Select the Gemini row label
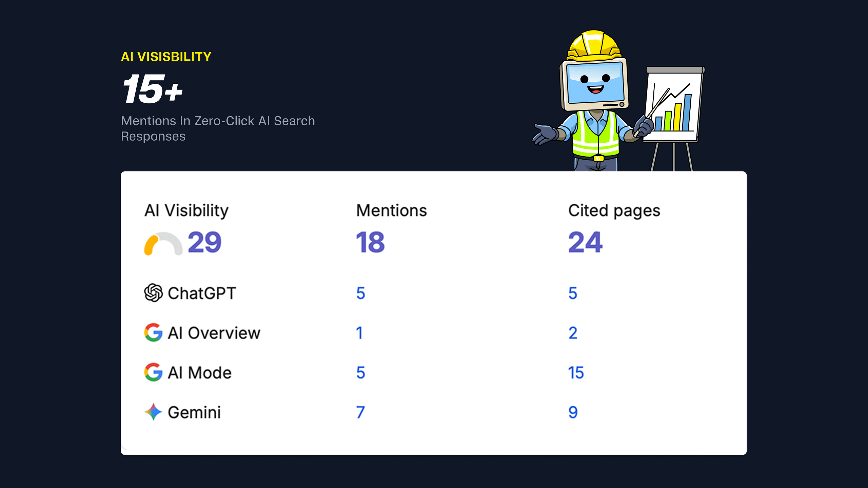The width and height of the screenshot is (868, 488). (x=194, y=412)
